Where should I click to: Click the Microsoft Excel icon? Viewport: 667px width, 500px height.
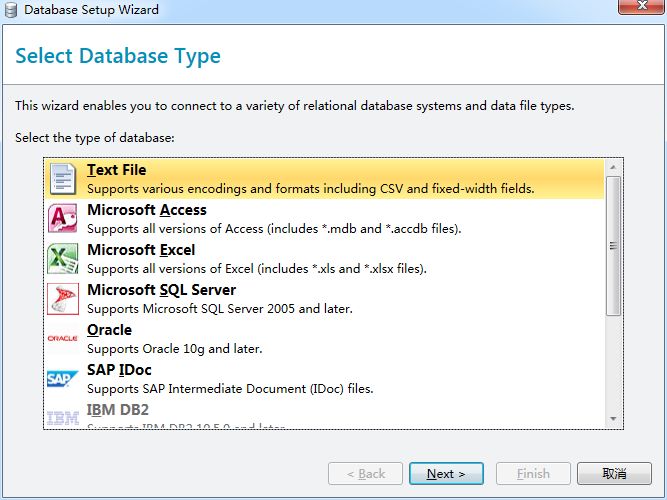click(x=63, y=258)
